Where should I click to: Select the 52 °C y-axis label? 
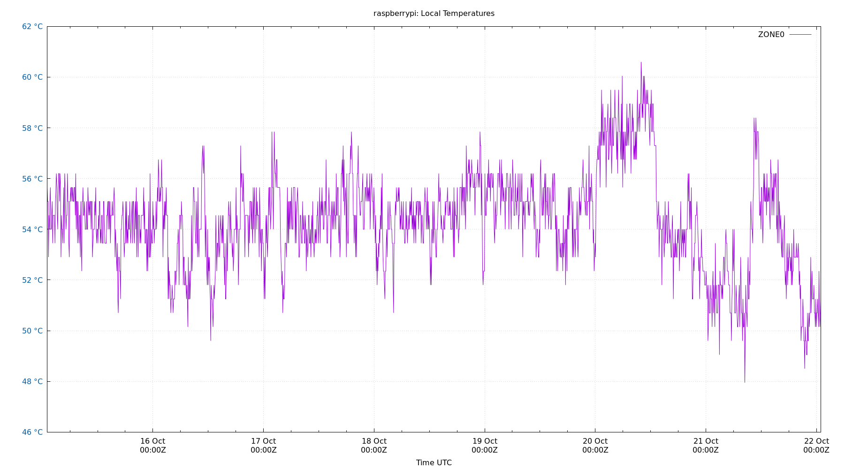pos(32,280)
